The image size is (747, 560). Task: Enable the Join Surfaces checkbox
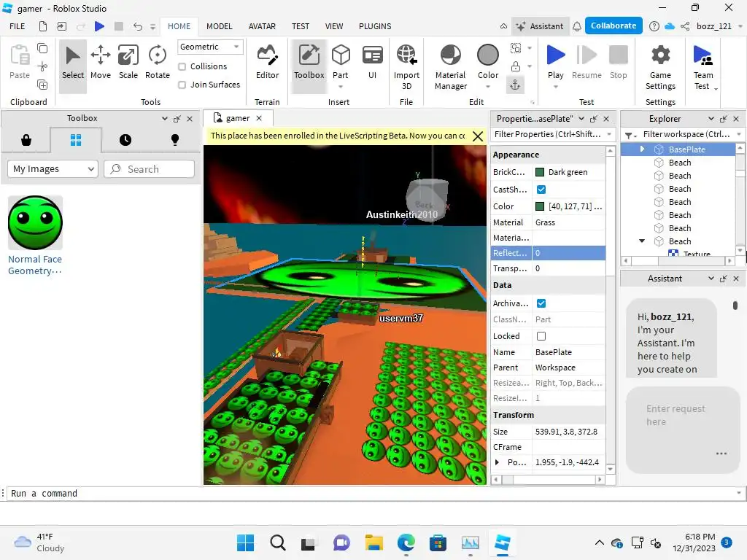tap(182, 85)
